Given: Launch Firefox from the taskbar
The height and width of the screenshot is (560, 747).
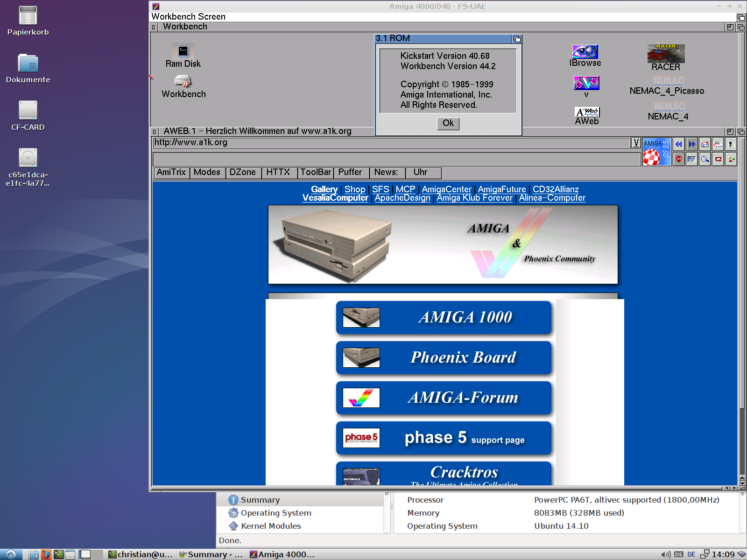Looking at the screenshot, I should (x=46, y=554).
